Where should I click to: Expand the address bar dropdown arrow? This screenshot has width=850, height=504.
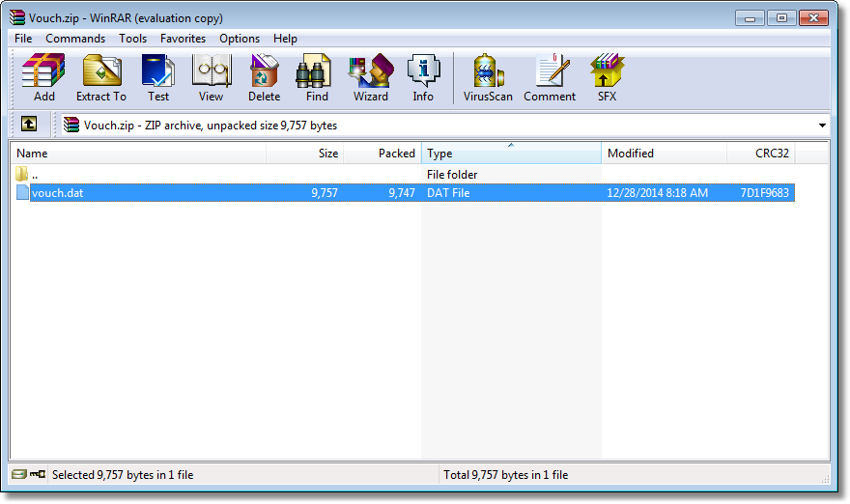click(x=822, y=126)
